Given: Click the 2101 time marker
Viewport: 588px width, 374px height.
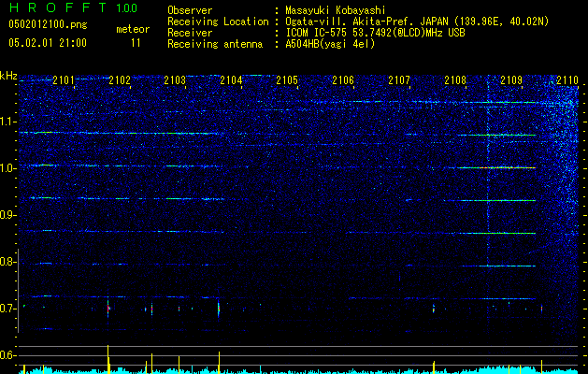Looking at the screenshot, I should (x=64, y=79).
